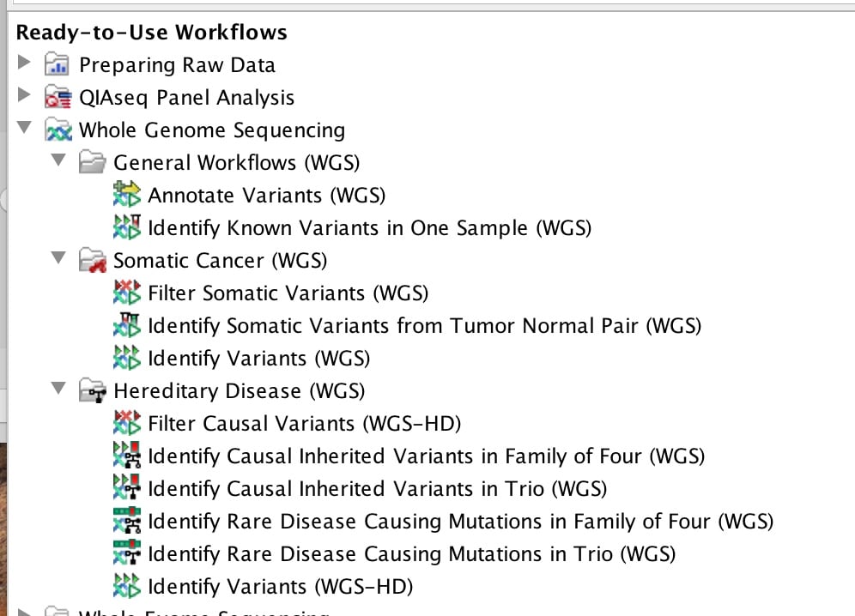855x616 pixels.
Task: Select Identify Causal Inherited Variants in Trio
Action: pyautogui.click(x=378, y=489)
